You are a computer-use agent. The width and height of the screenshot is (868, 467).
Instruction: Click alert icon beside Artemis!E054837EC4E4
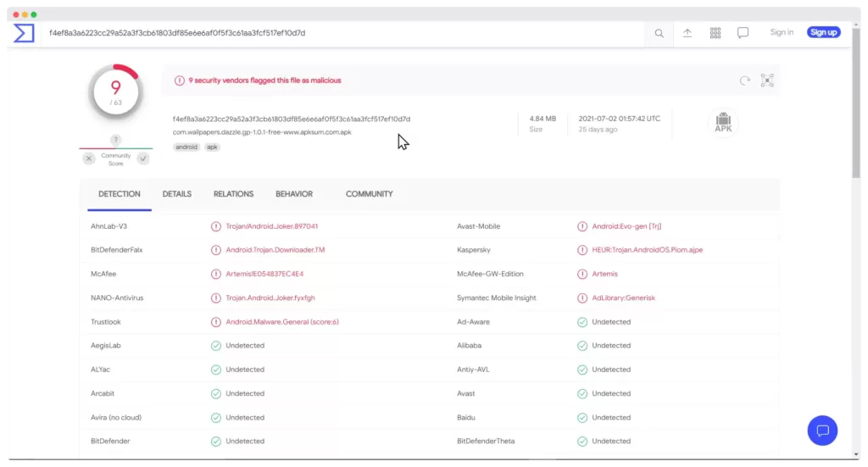[216, 274]
